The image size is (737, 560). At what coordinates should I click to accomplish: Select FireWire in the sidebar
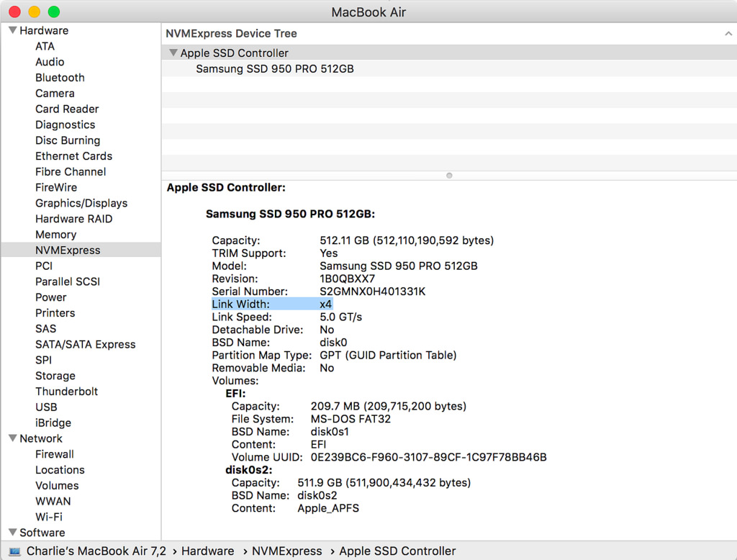click(56, 187)
